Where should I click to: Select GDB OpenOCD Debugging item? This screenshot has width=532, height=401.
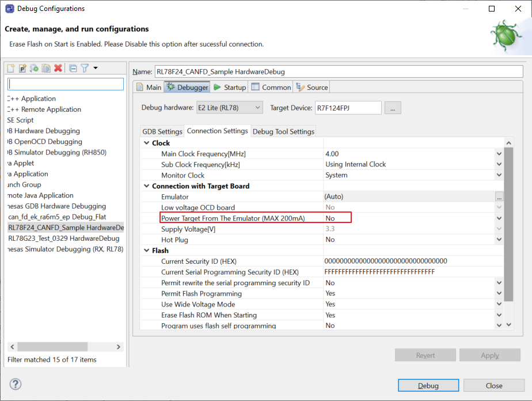click(45, 142)
